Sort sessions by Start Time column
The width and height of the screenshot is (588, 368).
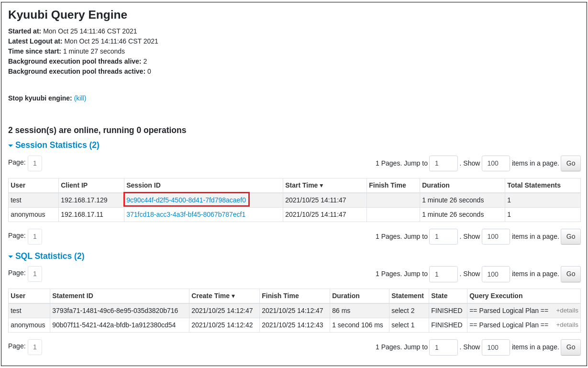point(304,185)
